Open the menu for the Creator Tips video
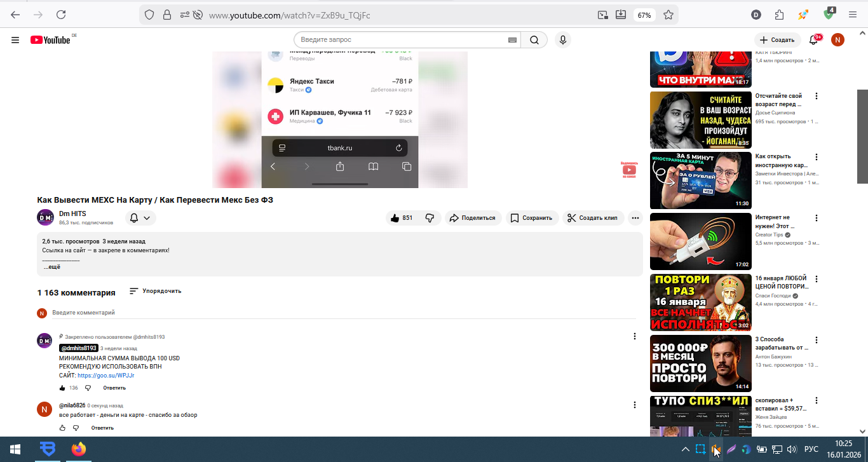The height and width of the screenshot is (462, 868). point(817,217)
